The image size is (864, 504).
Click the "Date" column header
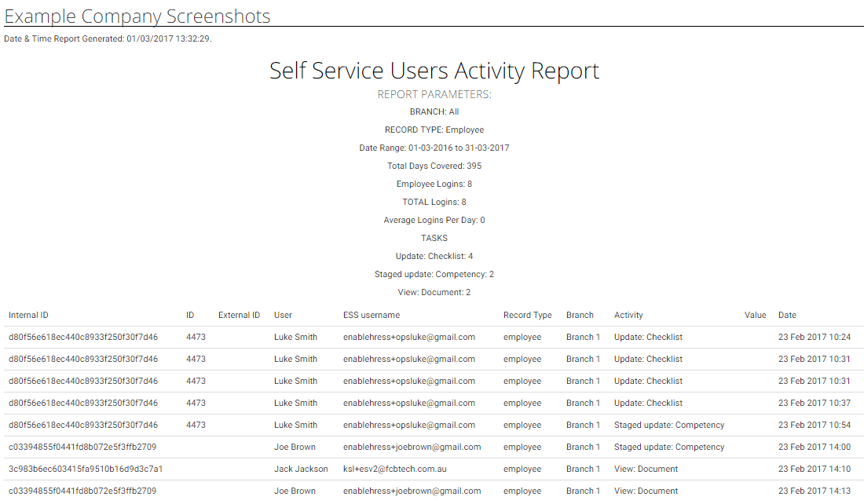click(787, 315)
